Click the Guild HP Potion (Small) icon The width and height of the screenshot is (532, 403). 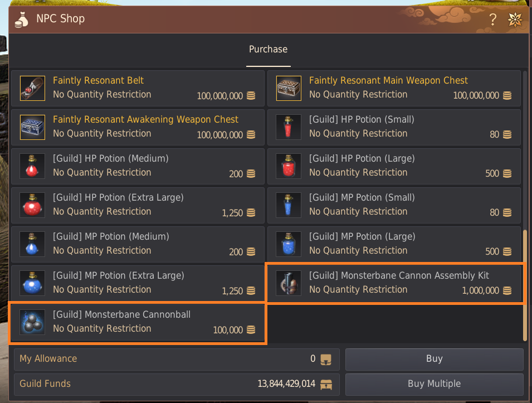289,127
